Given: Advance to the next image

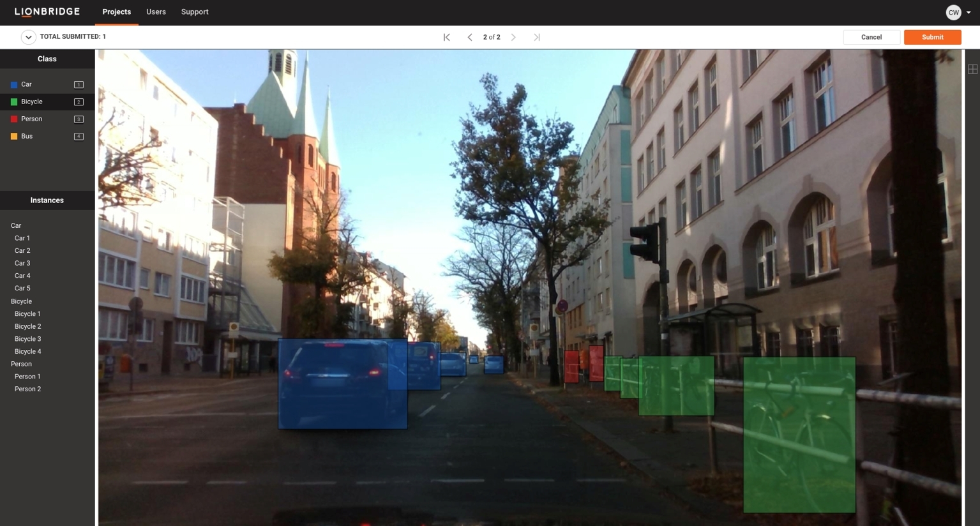Looking at the screenshot, I should pos(513,37).
